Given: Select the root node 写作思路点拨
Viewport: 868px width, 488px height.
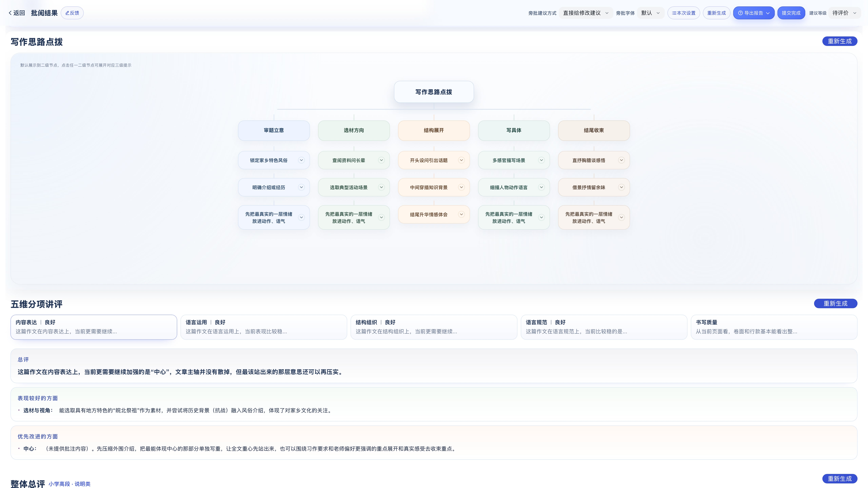Looking at the screenshot, I should (x=434, y=92).
